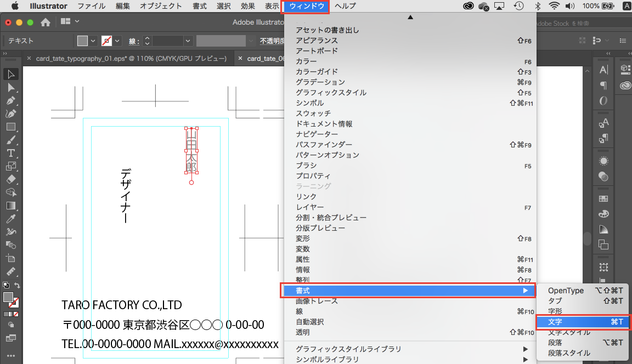Select the Type tool
The image size is (632, 364).
tap(11, 153)
